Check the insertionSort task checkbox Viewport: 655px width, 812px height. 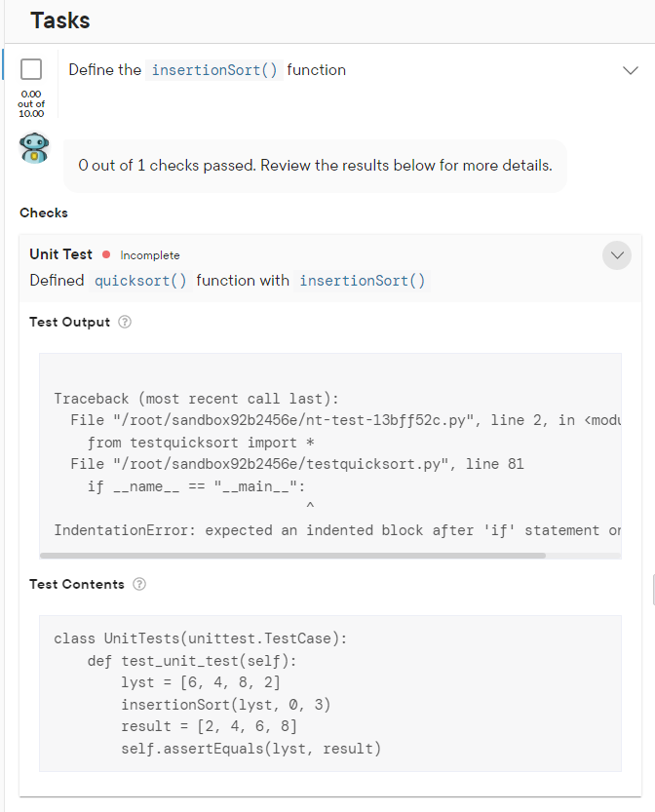coord(31,69)
